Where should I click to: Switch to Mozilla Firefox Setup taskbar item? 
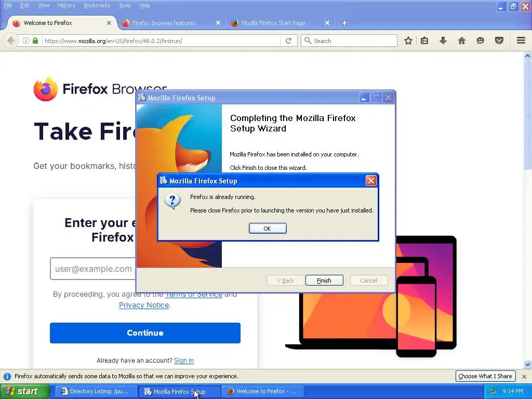(179, 391)
